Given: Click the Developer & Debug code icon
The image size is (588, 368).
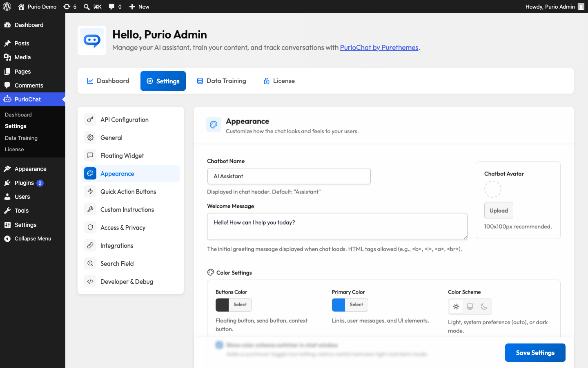Looking at the screenshot, I should [x=90, y=281].
